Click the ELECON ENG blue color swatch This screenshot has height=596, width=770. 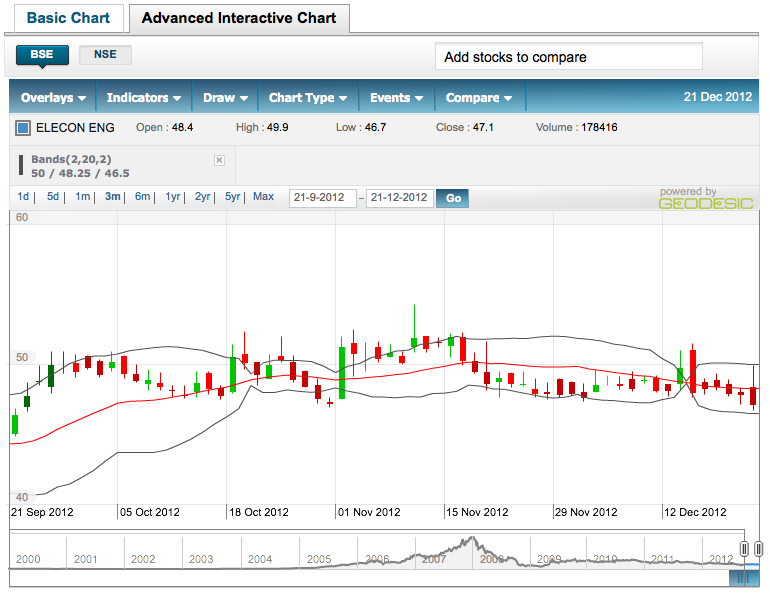pyautogui.click(x=23, y=128)
